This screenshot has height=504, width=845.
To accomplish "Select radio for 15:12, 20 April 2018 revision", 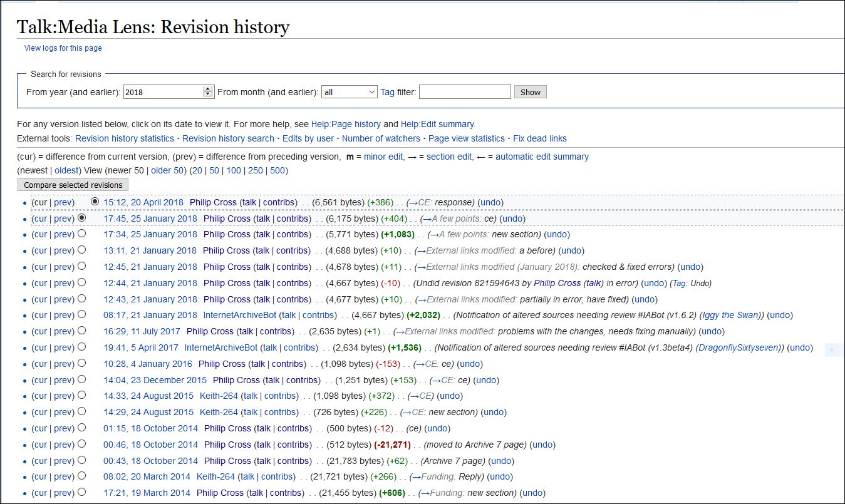I will 95,202.
